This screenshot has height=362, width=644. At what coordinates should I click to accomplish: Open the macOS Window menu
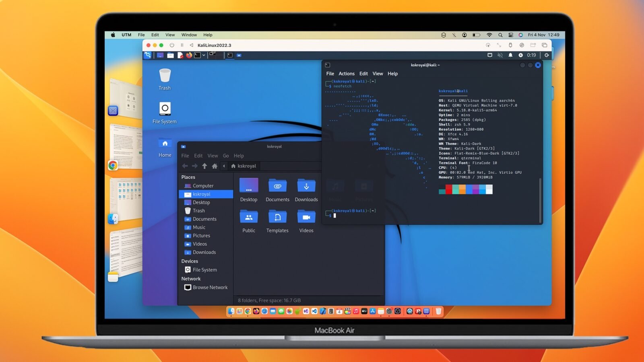pos(189,35)
